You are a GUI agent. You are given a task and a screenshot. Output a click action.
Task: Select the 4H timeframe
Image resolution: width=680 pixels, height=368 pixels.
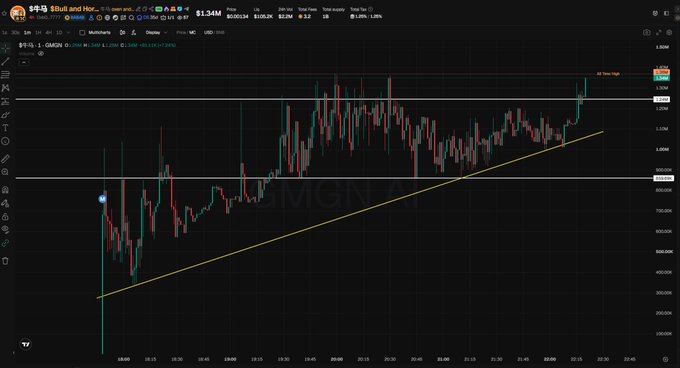49,33
